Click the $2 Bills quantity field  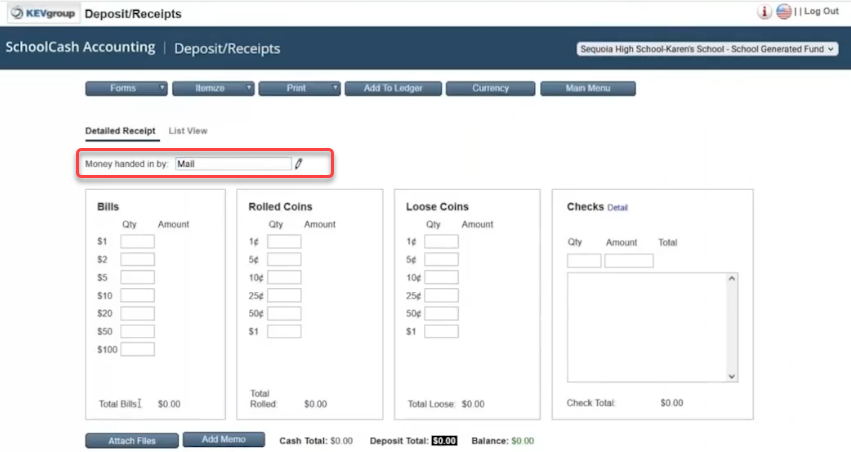[x=137, y=259]
